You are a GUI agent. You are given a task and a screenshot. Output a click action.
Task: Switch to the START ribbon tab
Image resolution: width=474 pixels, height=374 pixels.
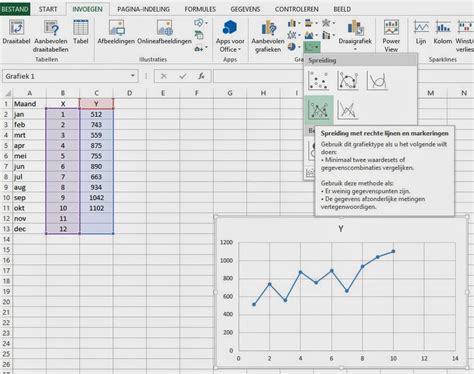(x=48, y=9)
